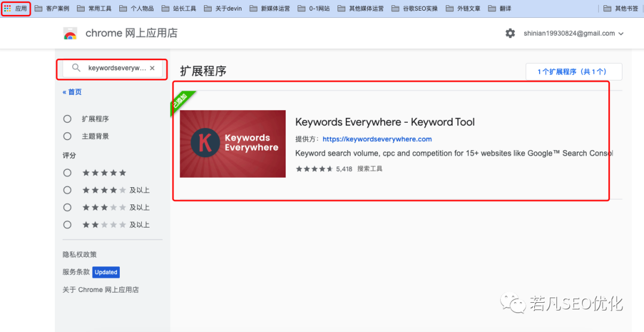Click the 评分 filter heading
Screen dimensions: 644x332
click(x=69, y=156)
